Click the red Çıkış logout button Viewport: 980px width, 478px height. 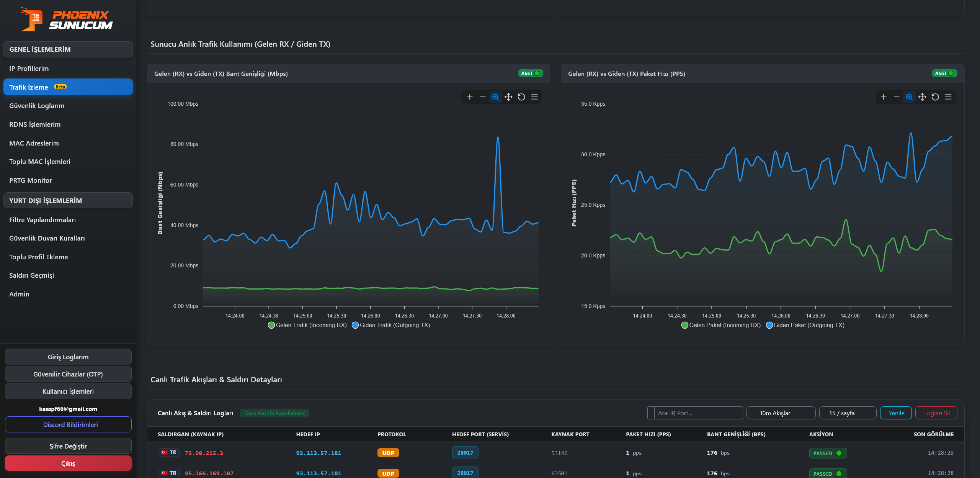pos(68,463)
